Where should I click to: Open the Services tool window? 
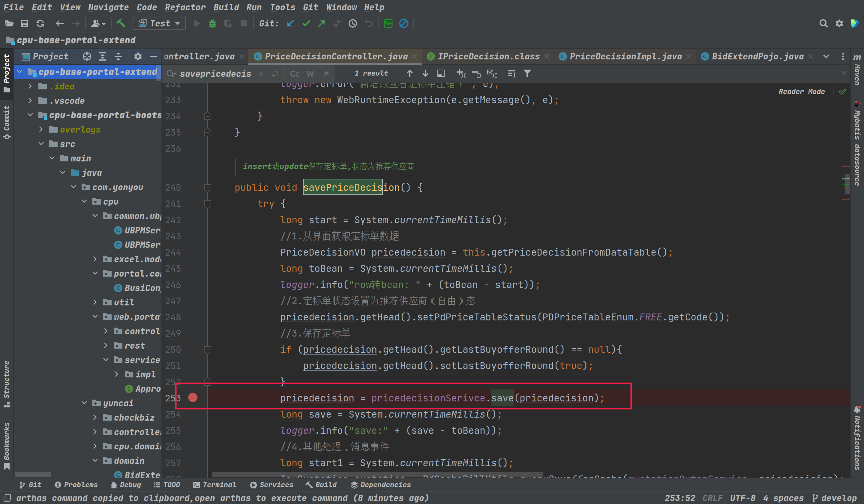point(271,484)
